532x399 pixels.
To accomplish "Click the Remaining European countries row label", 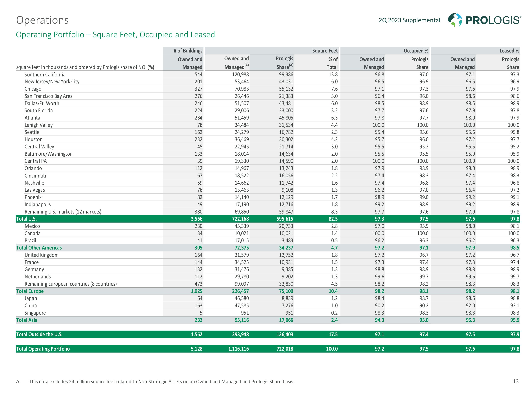I will (70, 284).
